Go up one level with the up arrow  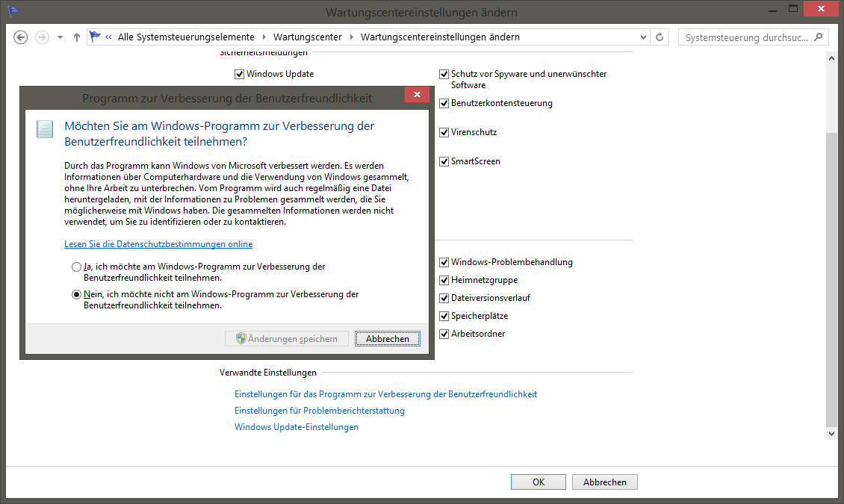tap(77, 37)
